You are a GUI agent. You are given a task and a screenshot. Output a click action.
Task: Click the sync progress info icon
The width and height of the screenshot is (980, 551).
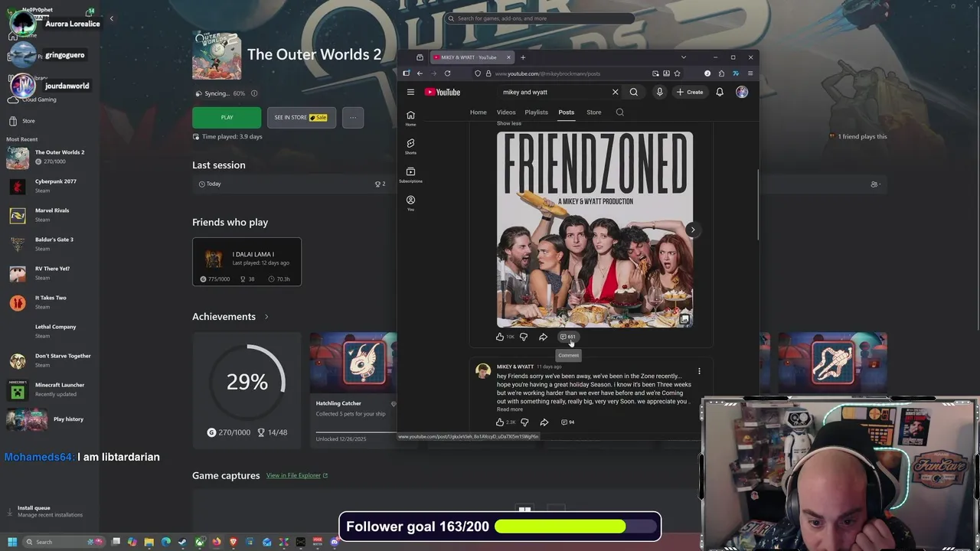254,93
